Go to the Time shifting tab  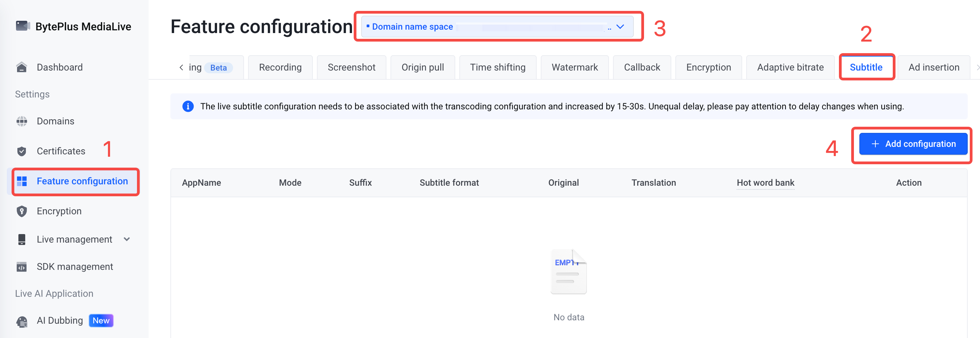coord(497,67)
